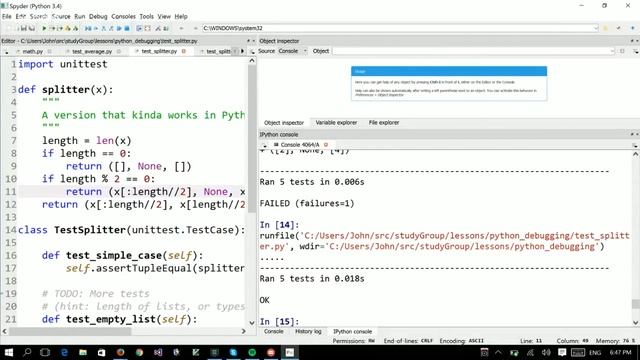Open the Run menu
Image resolution: width=640 pixels, height=360 pixels.
click(x=80, y=16)
